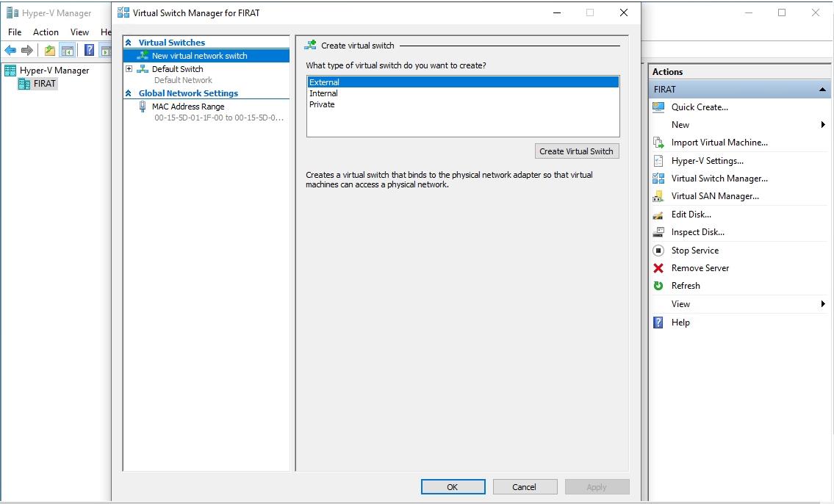Toggle the Show/Hide Action Pane toolbar icon
Screen dimensions: 834x504
(107, 51)
